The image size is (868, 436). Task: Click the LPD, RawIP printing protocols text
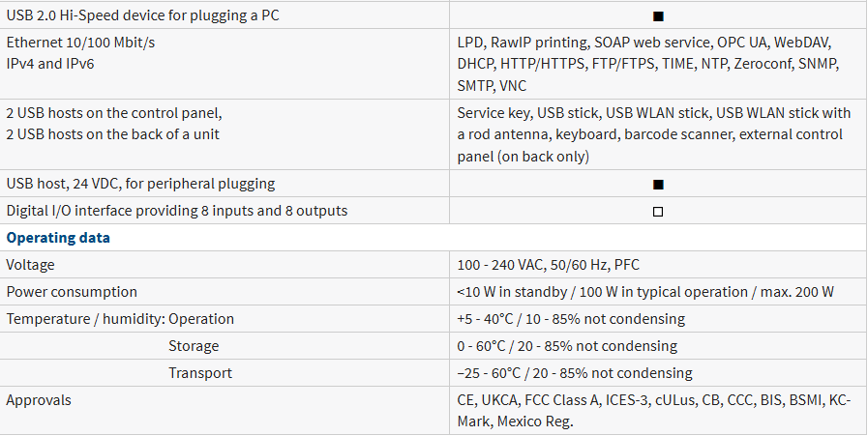pos(648,64)
